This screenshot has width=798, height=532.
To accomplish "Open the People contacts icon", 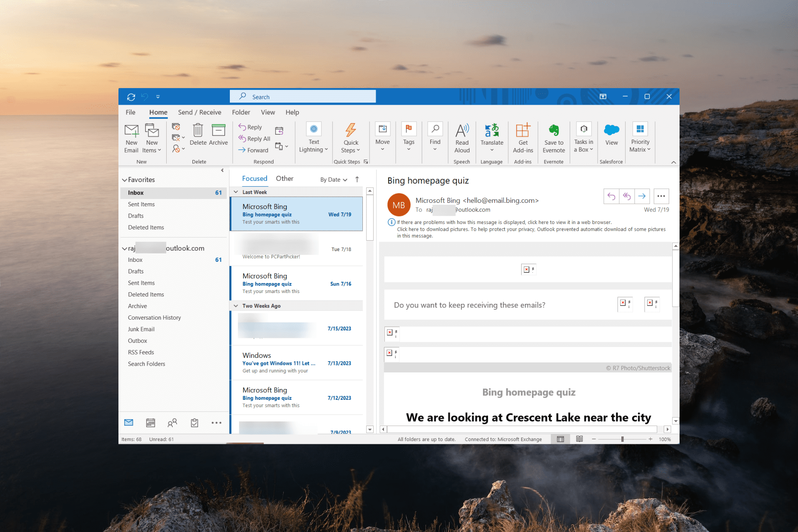I will click(x=172, y=423).
